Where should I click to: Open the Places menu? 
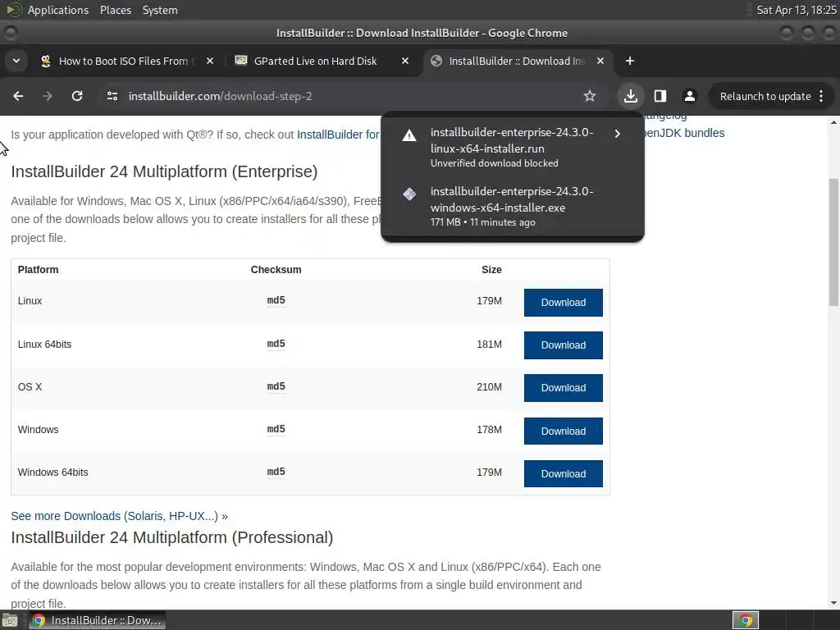point(115,10)
